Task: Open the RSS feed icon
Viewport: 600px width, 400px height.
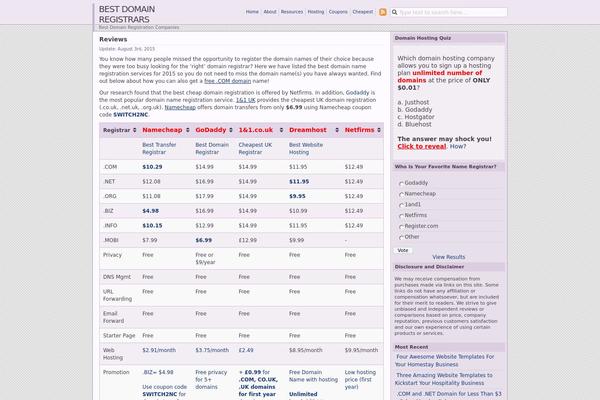Action: click(x=383, y=12)
